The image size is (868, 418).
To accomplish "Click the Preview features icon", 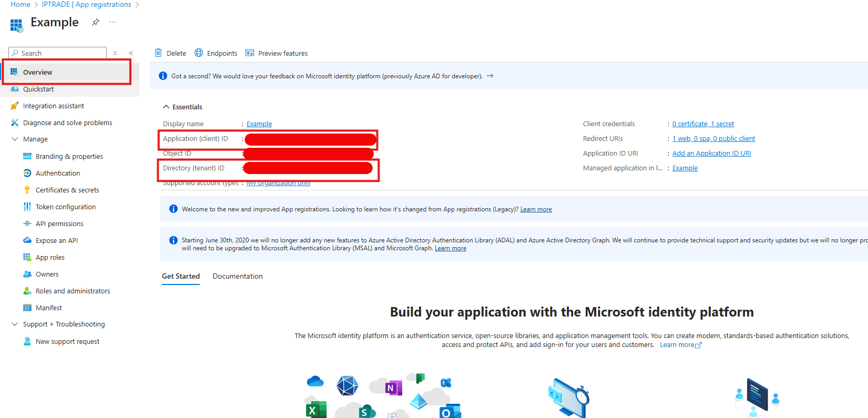I will (x=250, y=53).
